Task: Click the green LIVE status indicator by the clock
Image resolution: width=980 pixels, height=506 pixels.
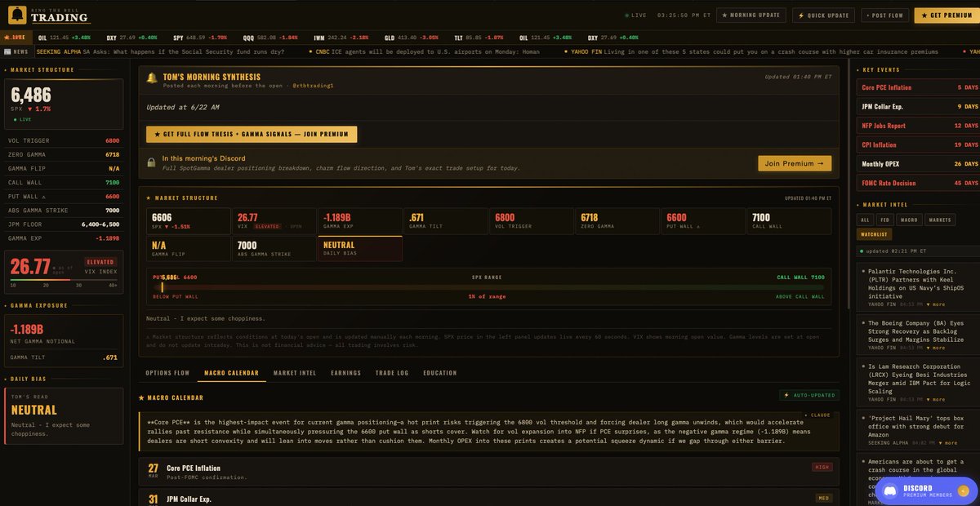Action: (636, 15)
